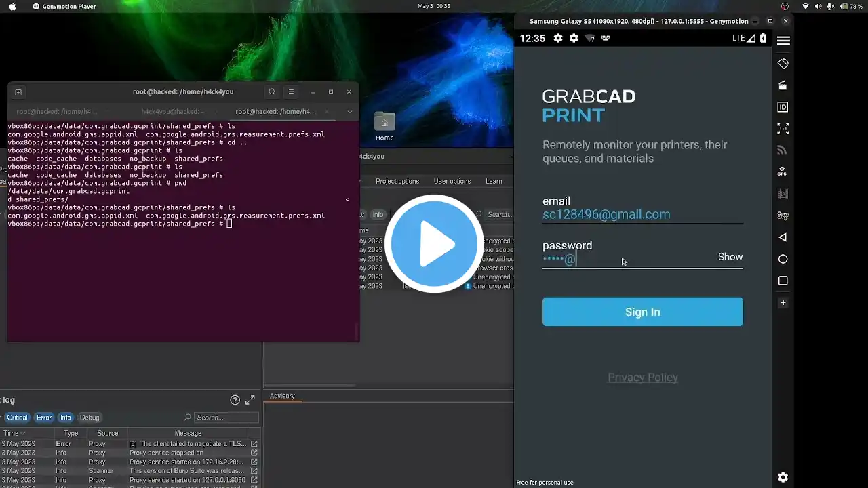The image size is (868, 488).
Task: Tap the Android recent apps square button
Action: 783,281
